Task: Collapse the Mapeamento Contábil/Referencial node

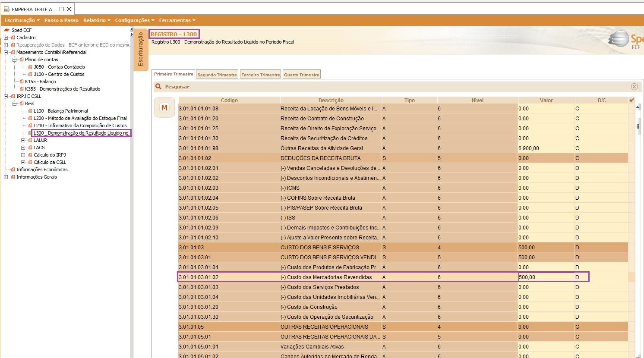Action: 6,52
